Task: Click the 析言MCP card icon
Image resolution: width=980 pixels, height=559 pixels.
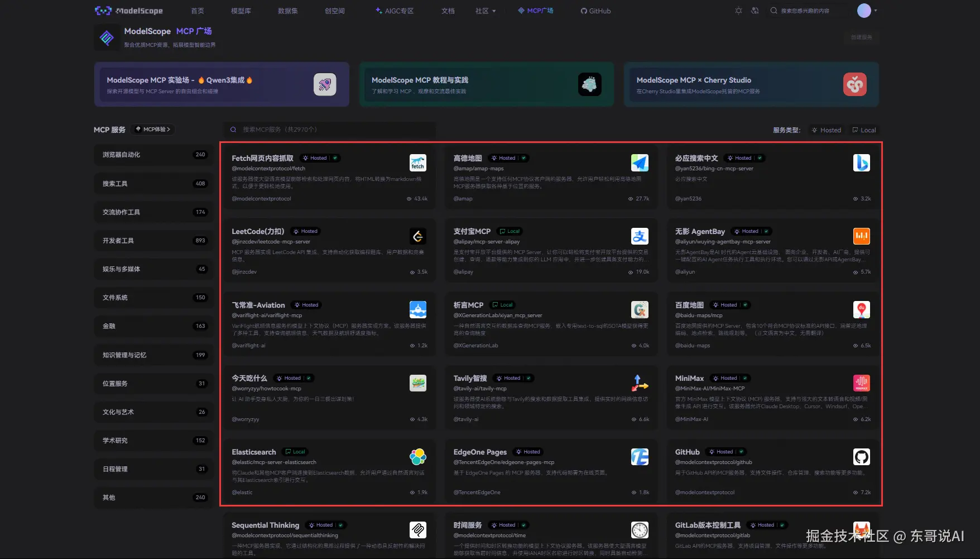Action: tap(640, 309)
